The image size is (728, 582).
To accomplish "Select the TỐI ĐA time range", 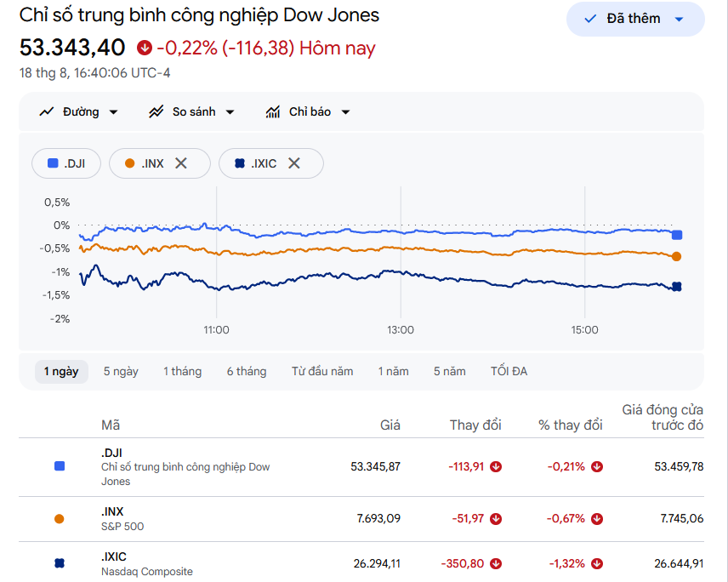I will [x=509, y=372].
